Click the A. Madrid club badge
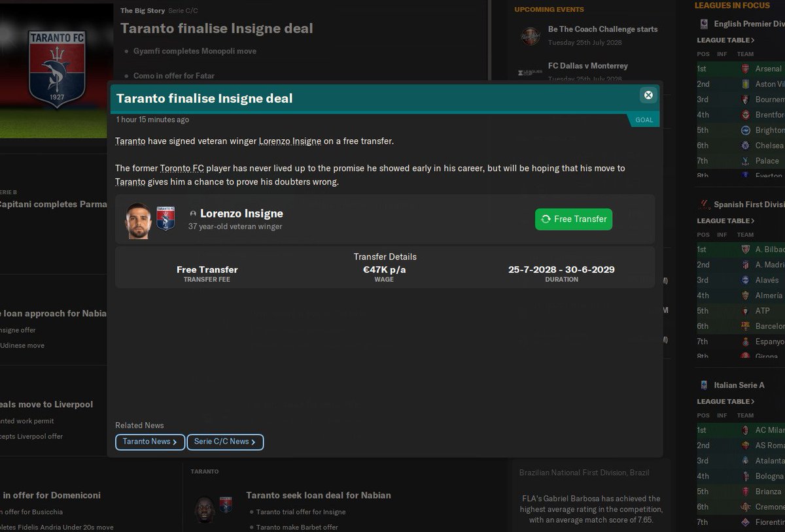Image resolution: width=785 pixels, height=532 pixels. click(x=745, y=265)
